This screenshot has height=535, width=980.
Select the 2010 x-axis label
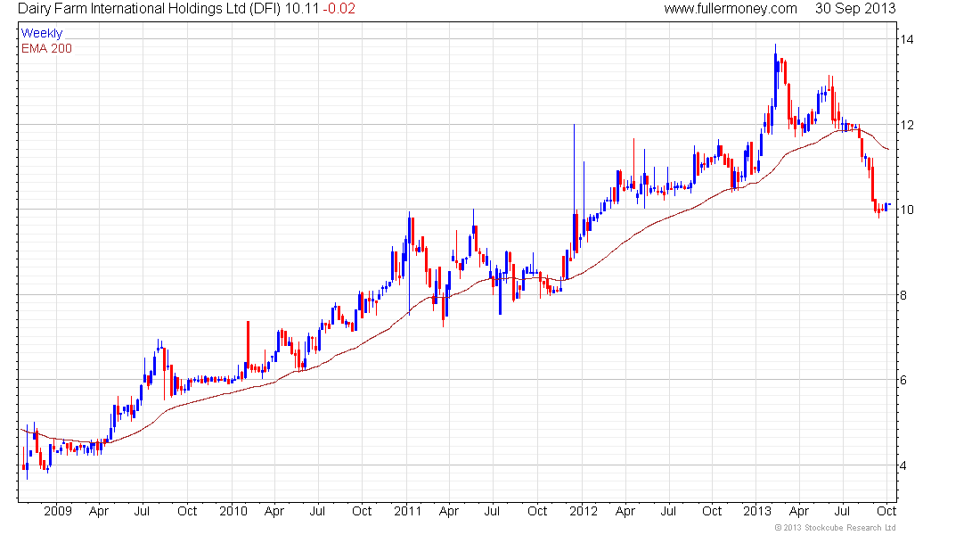pos(233,511)
